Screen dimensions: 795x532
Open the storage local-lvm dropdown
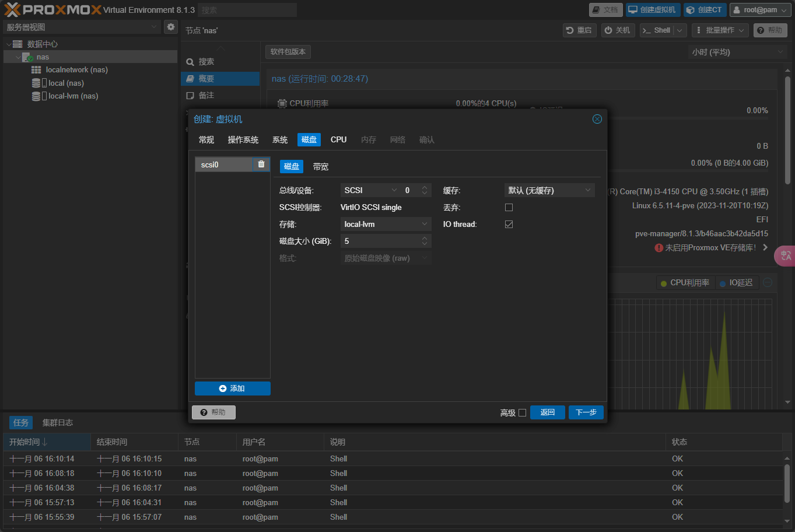pos(386,225)
